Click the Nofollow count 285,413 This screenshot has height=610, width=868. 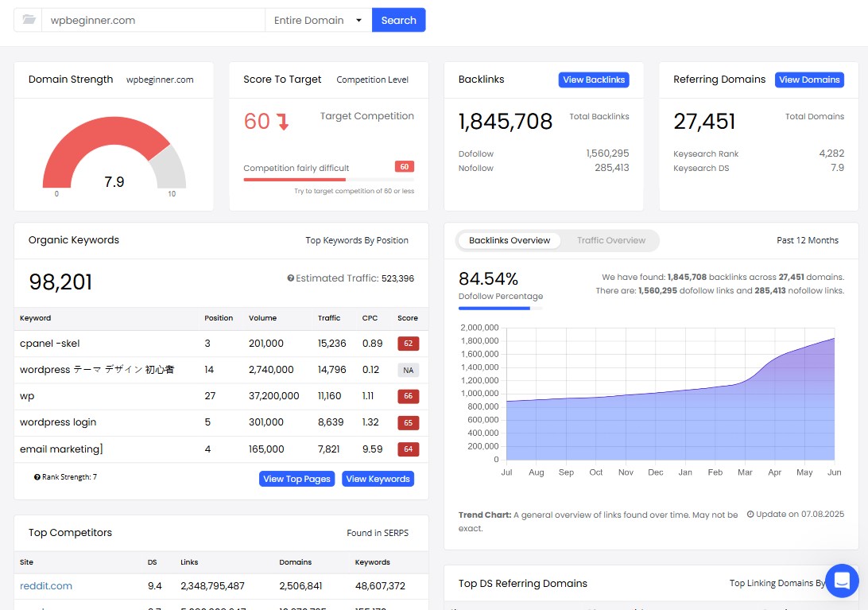[x=612, y=167]
